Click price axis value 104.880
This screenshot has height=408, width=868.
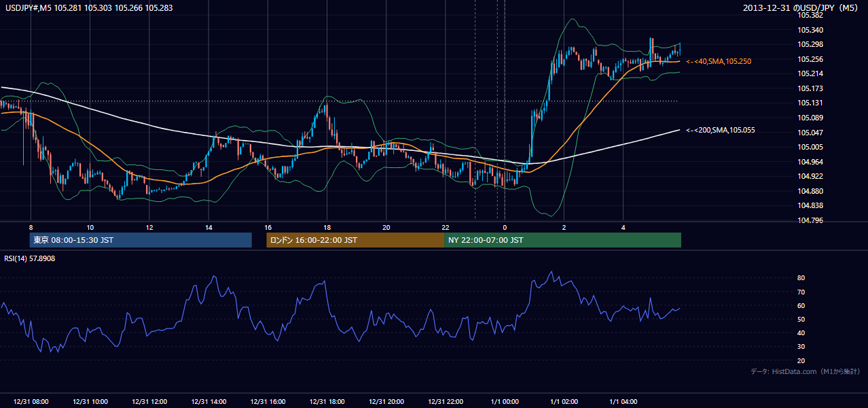click(x=810, y=191)
